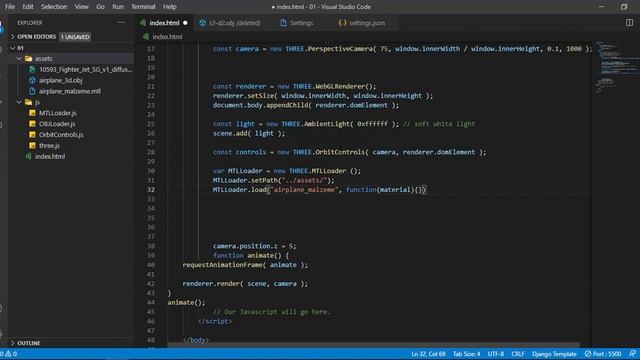Click Ln 32, Col 69 in status bar

428,354
